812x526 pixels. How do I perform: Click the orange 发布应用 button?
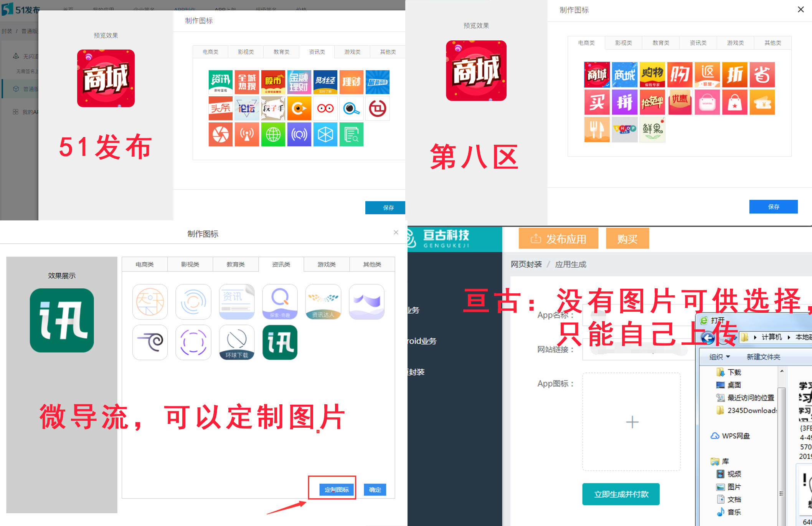coord(558,239)
